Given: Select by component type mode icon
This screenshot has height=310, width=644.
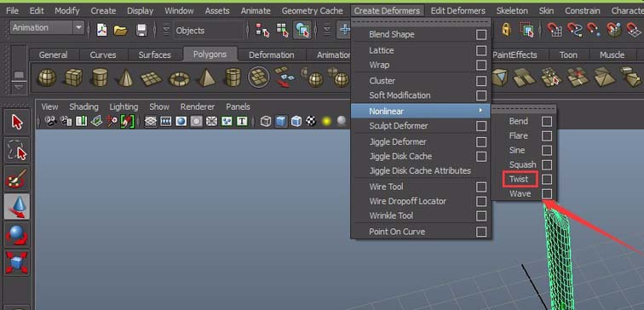Looking at the screenshot, I should [x=302, y=30].
